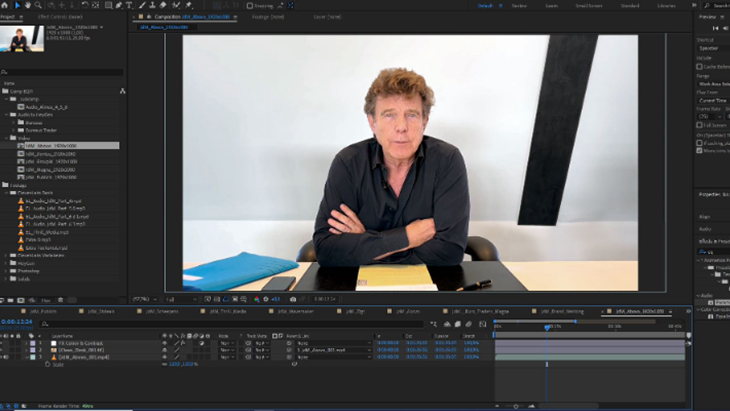
Task: Click the Home icon in toolbar
Action: (5, 5)
